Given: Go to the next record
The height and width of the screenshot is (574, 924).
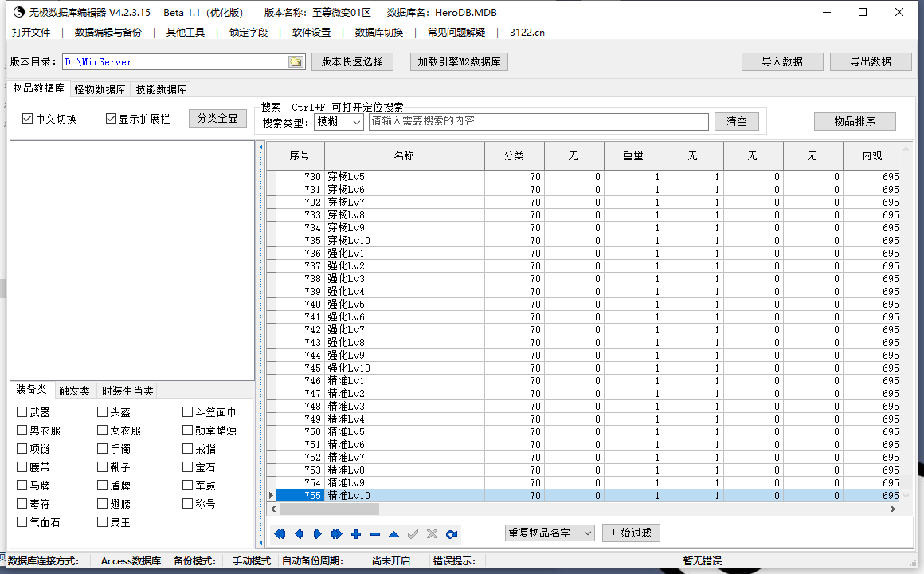Looking at the screenshot, I should [x=318, y=534].
